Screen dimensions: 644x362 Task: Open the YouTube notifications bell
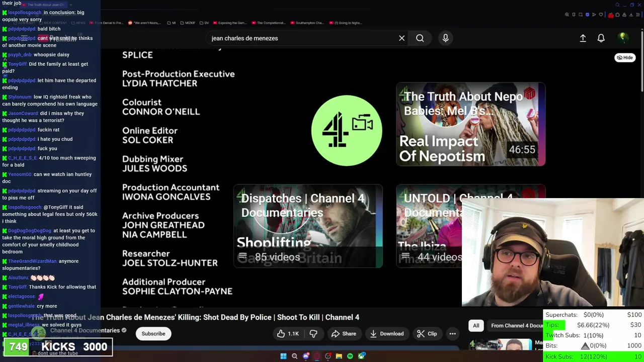[601, 38]
